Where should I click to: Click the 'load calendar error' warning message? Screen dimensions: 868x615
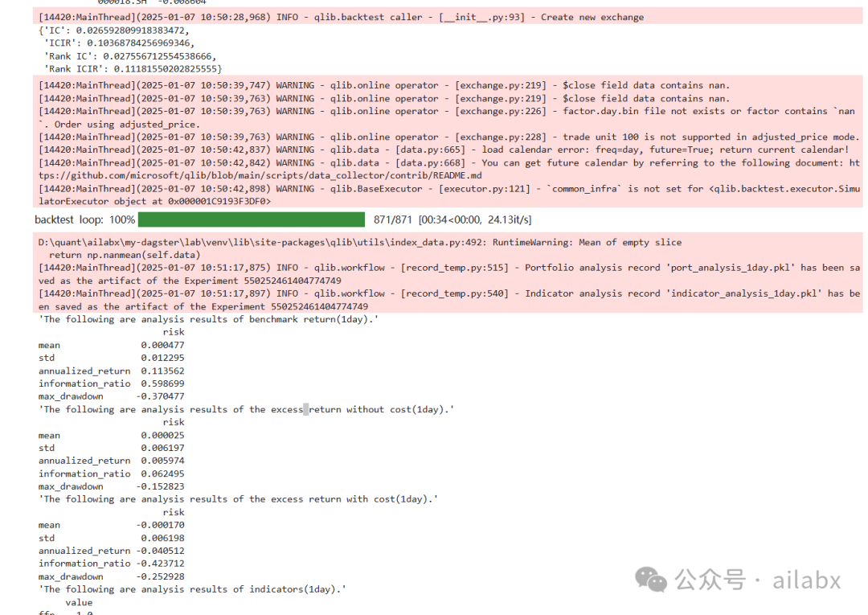(x=665, y=150)
